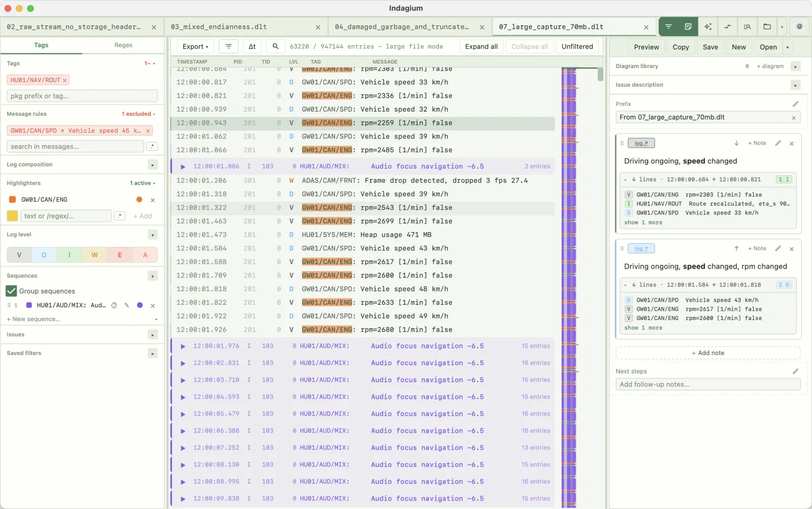Click the folder icon in top toolbar

pos(767,26)
